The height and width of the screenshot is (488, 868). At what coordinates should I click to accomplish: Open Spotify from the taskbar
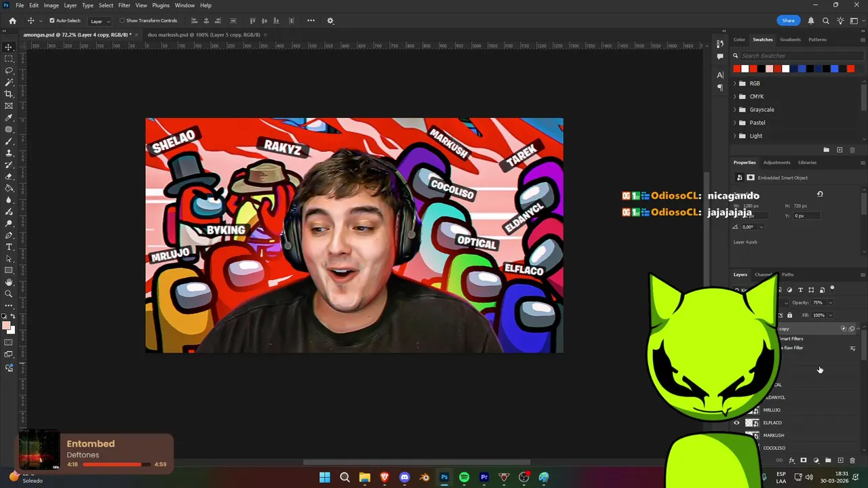pyautogui.click(x=464, y=477)
